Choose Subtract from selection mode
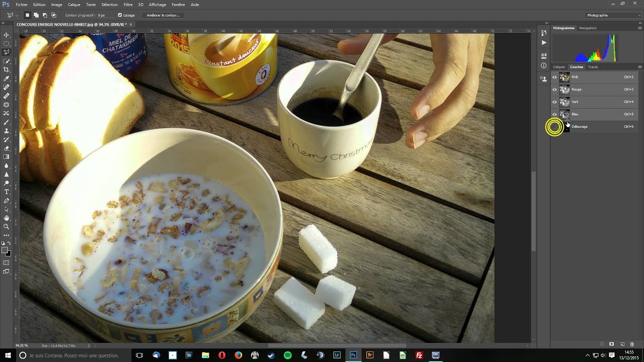644x362 pixels. click(x=45, y=15)
